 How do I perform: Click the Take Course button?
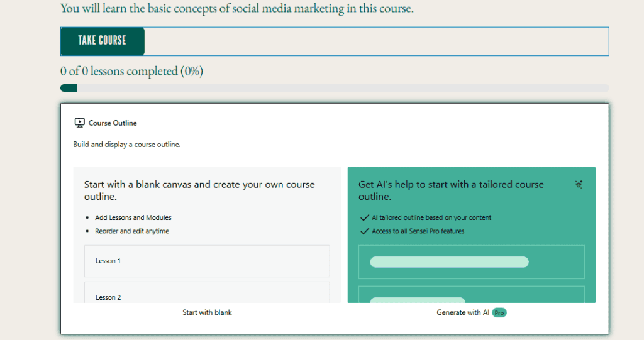(103, 41)
